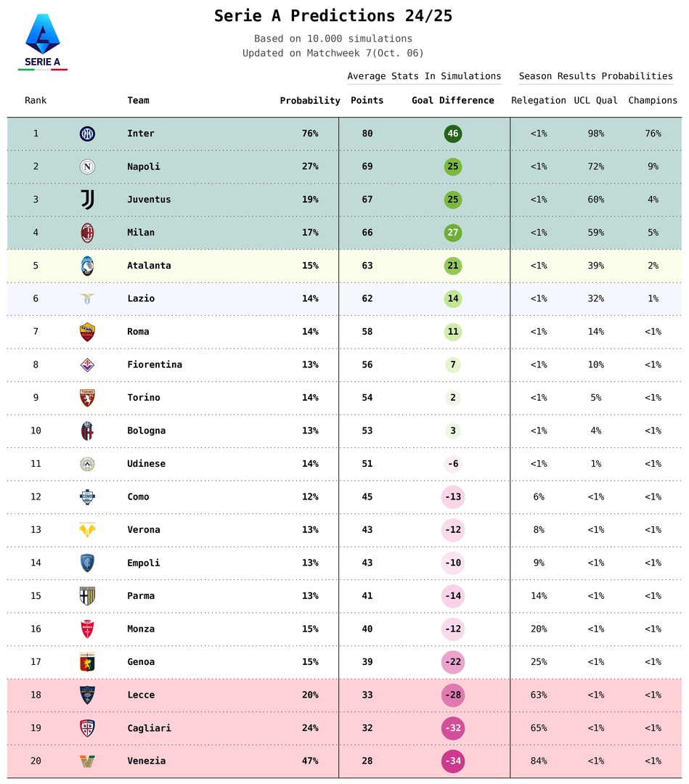Select the Relegation column header
The height and width of the screenshot is (784, 689).
pyautogui.click(x=538, y=101)
